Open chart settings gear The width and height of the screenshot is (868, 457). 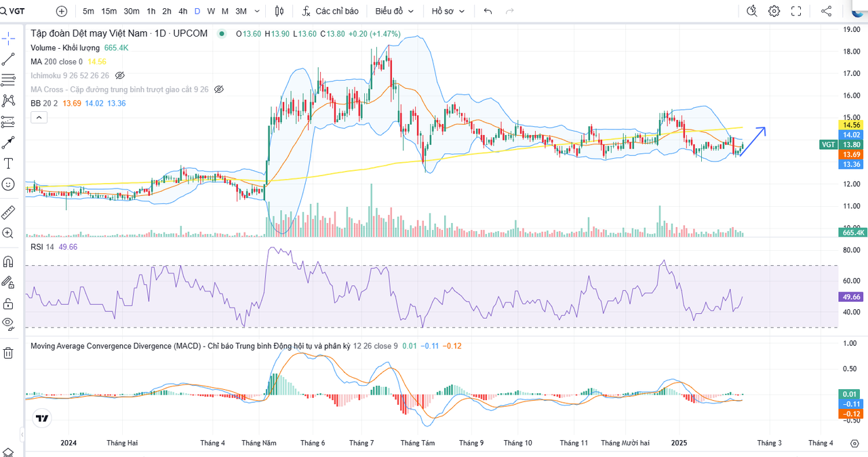click(x=774, y=11)
